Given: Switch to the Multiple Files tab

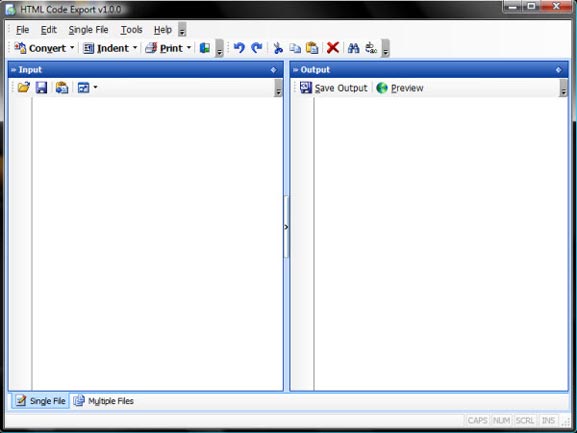Looking at the screenshot, I should point(103,401).
